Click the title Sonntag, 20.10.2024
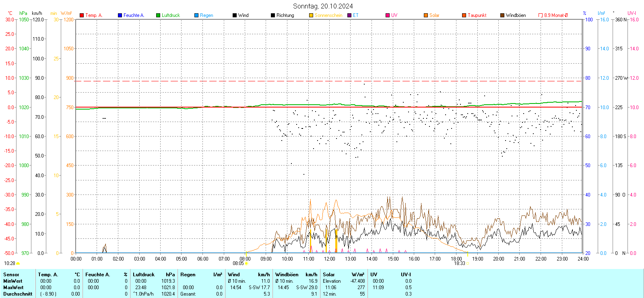The height and width of the screenshot is (298, 644). [323, 6]
